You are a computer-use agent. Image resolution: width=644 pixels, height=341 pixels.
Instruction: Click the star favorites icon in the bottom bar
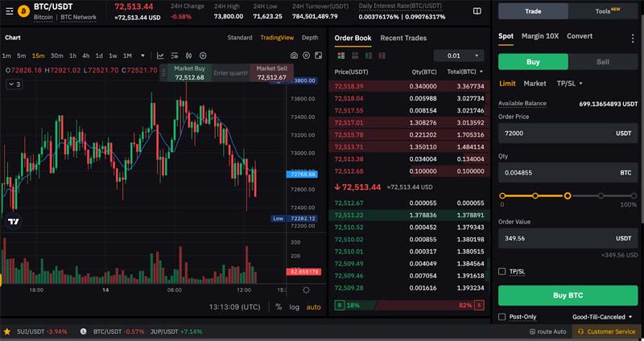pyautogui.click(x=7, y=331)
